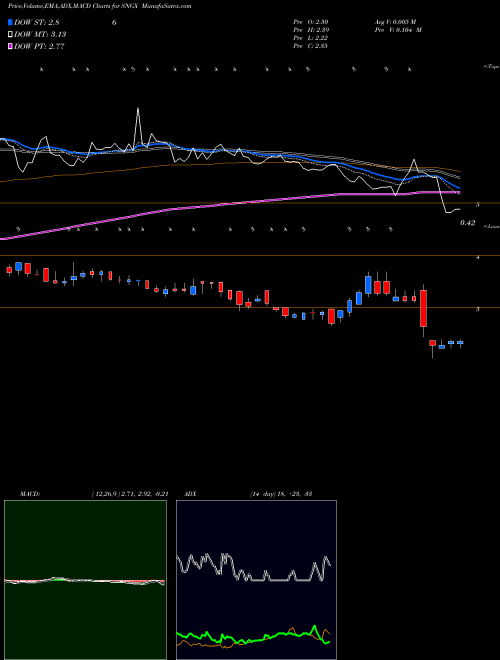Image resolution: width=500 pixels, height=660 pixels.
Task: Click the 'Pre O: 2.30' value
Action: [x=311, y=22]
